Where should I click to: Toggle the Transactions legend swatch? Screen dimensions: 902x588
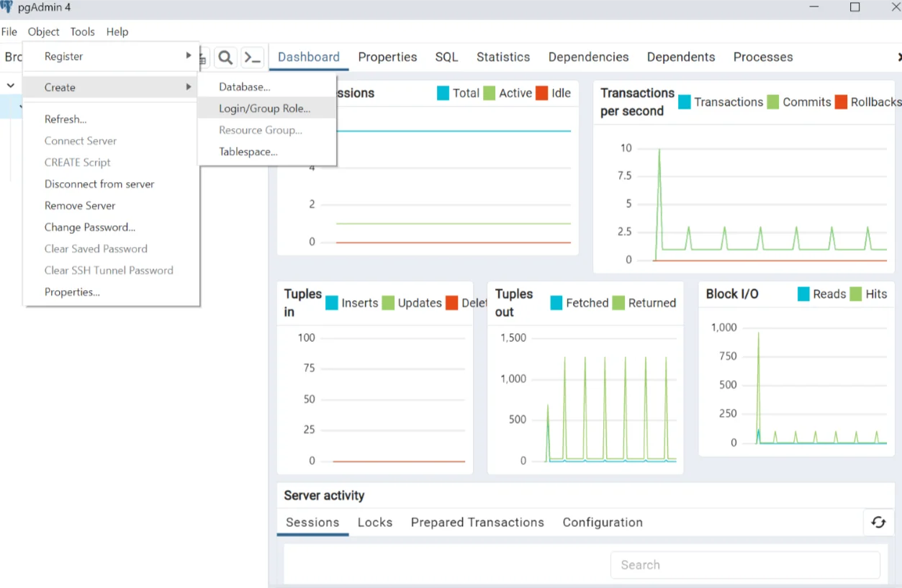685,101
